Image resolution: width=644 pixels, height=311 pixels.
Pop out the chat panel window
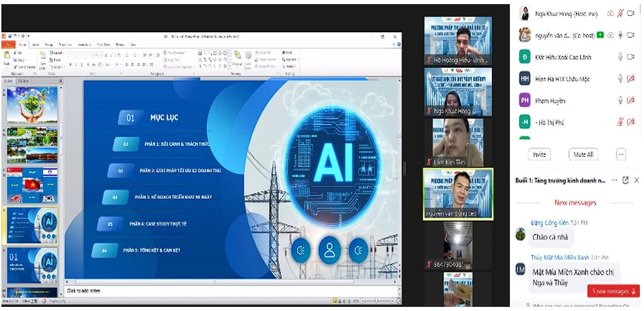pos(625,180)
